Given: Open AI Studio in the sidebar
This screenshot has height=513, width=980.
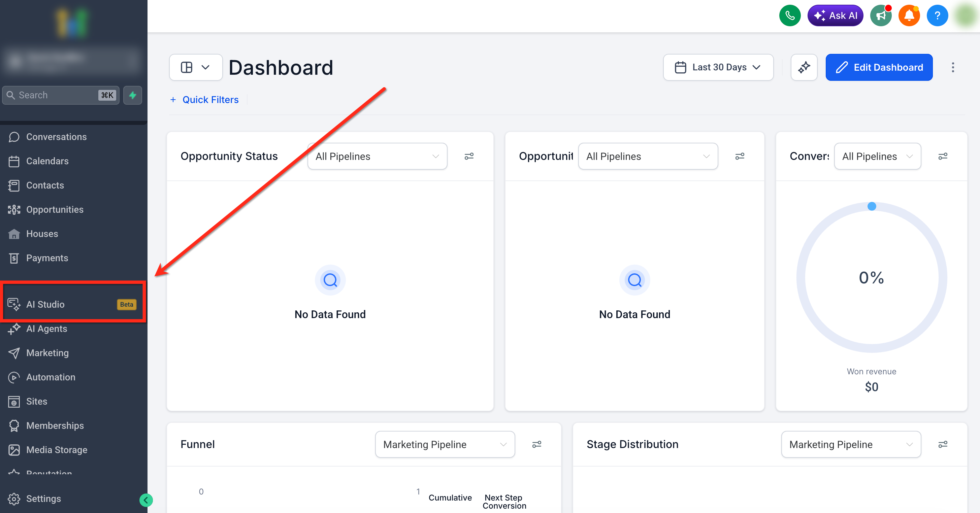Looking at the screenshot, I should click(46, 304).
